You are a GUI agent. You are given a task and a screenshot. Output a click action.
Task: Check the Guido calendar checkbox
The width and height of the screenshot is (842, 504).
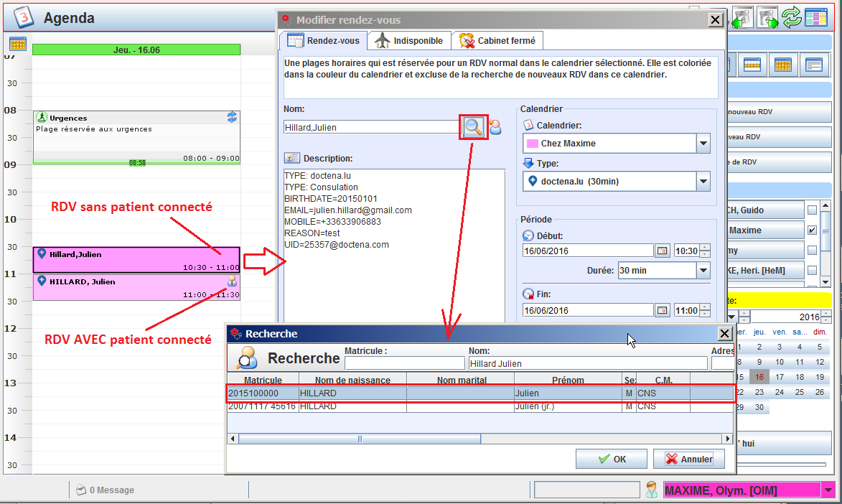[x=812, y=210]
